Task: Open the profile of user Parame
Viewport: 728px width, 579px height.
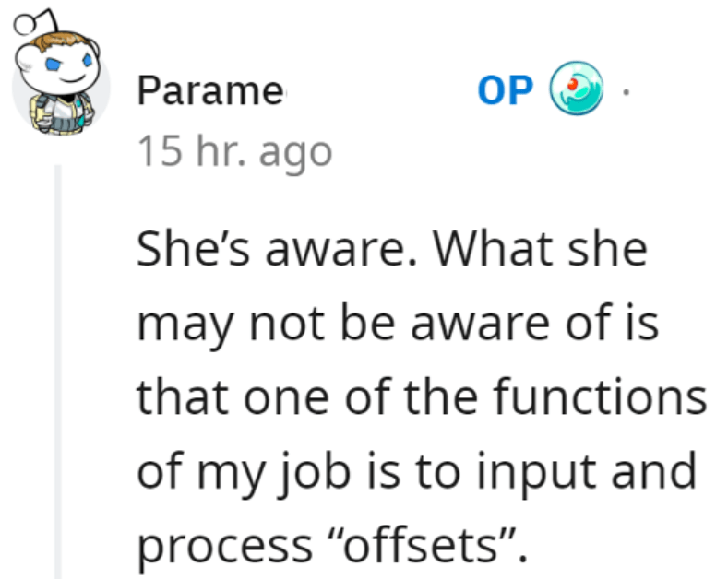Action: (210, 90)
